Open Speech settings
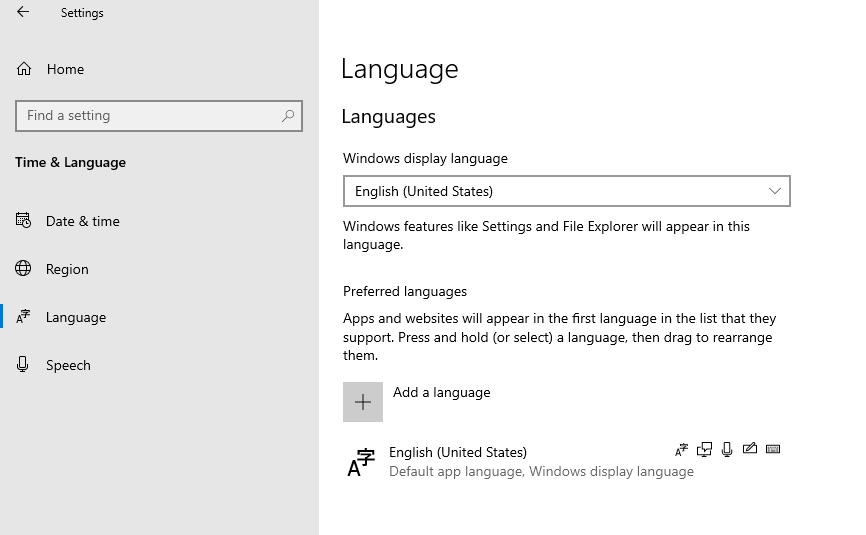Screen dimensions: 866x535 tap(68, 366)
